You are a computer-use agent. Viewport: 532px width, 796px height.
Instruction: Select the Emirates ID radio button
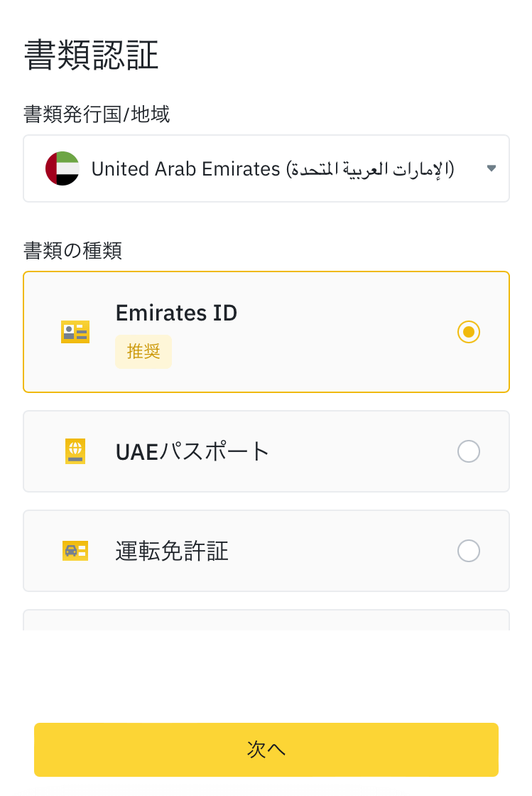(x=468, y=332)
